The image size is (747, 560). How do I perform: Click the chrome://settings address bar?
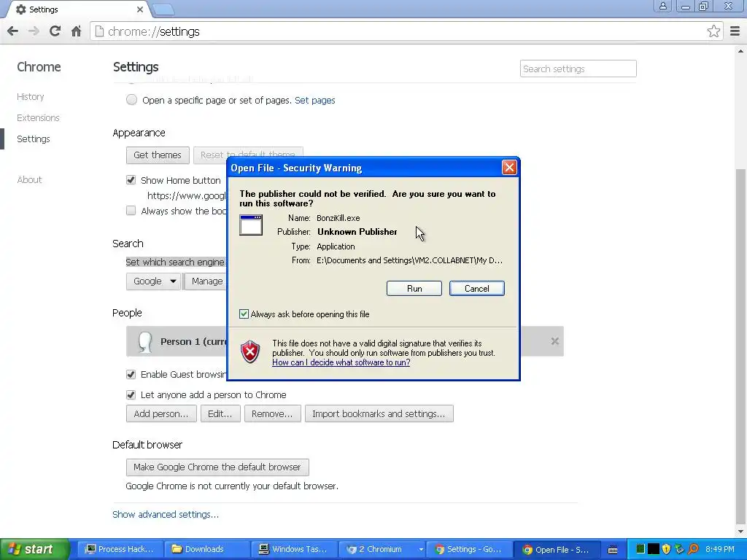click(405, 31)
